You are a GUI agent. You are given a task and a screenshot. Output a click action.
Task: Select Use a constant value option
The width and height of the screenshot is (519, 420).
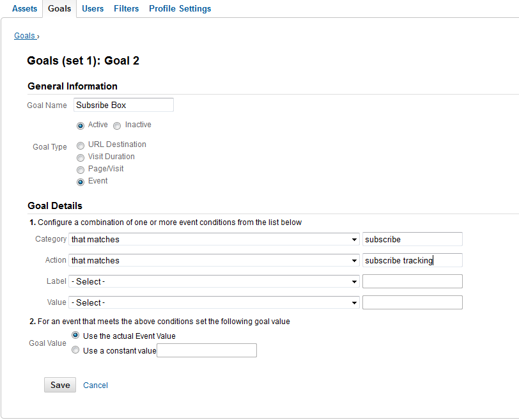pos(75,350)
